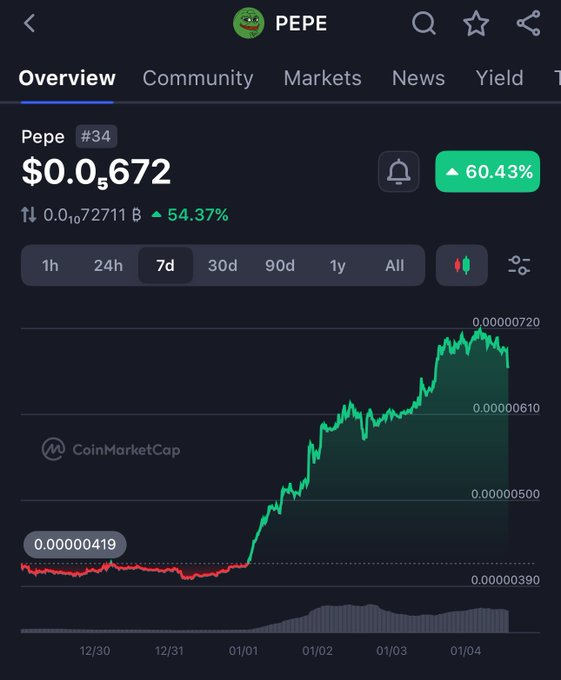Tap the chart peak near 0.00000720
The height and width of the screenshot is (680, 561).
480,330
